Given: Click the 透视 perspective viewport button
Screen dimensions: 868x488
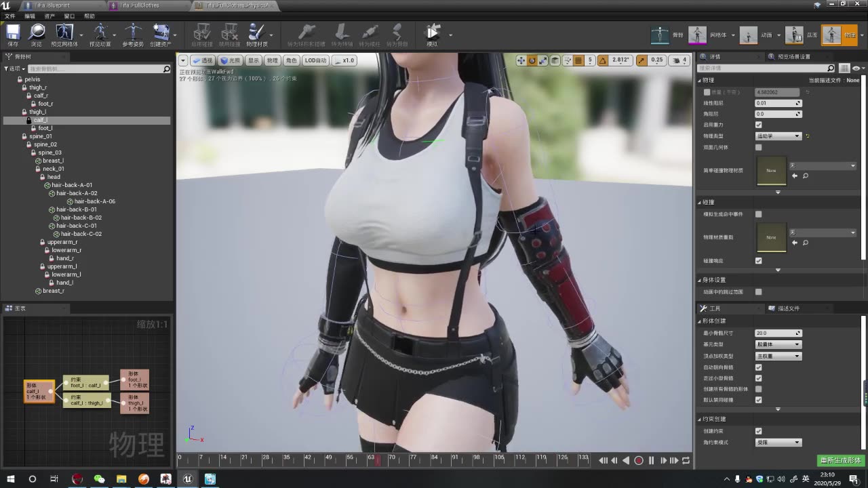Looking at the screenshot, I should click(202, 60).
